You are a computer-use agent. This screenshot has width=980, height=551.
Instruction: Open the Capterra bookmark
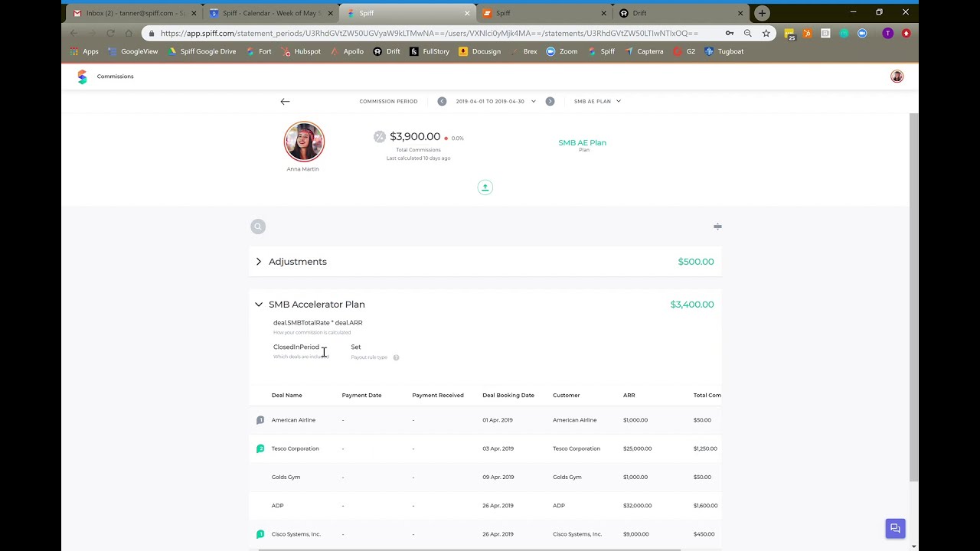644,51
